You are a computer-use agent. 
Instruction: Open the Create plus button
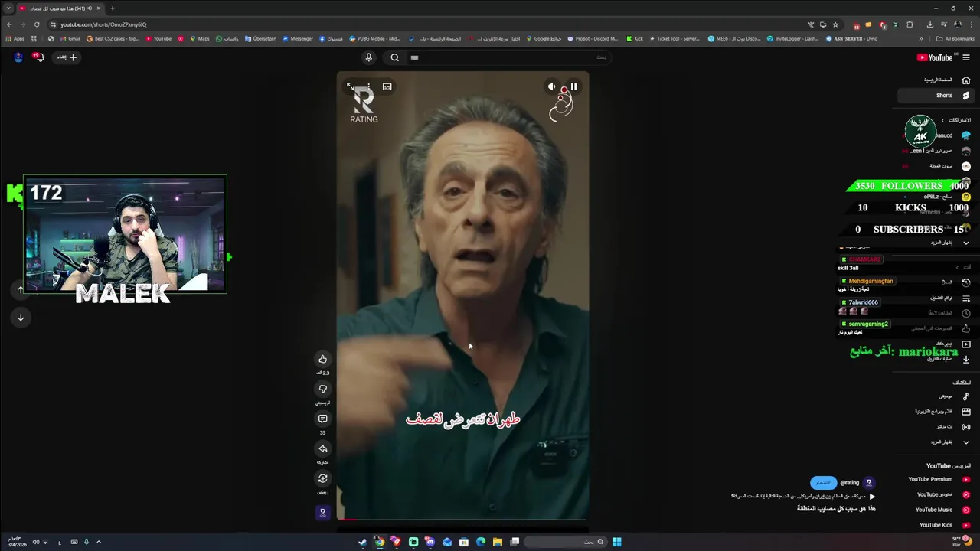[67, 57]
